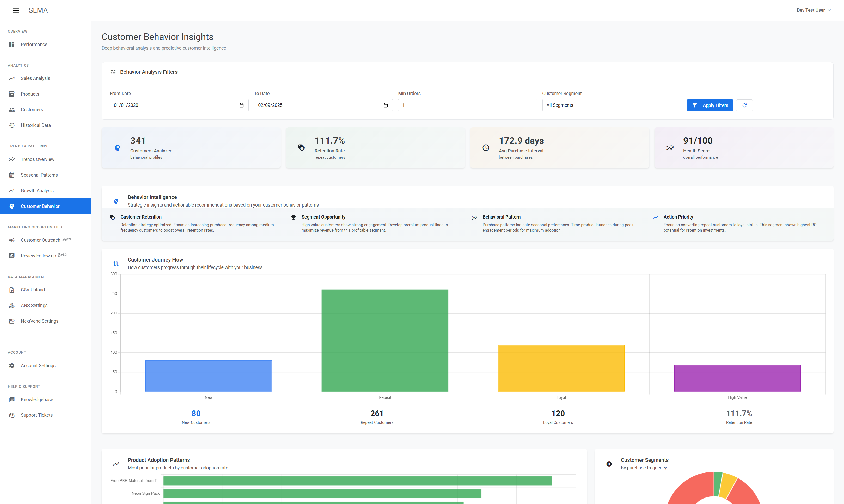
Task: Click the From Date input field
Action: pos(179,105)
